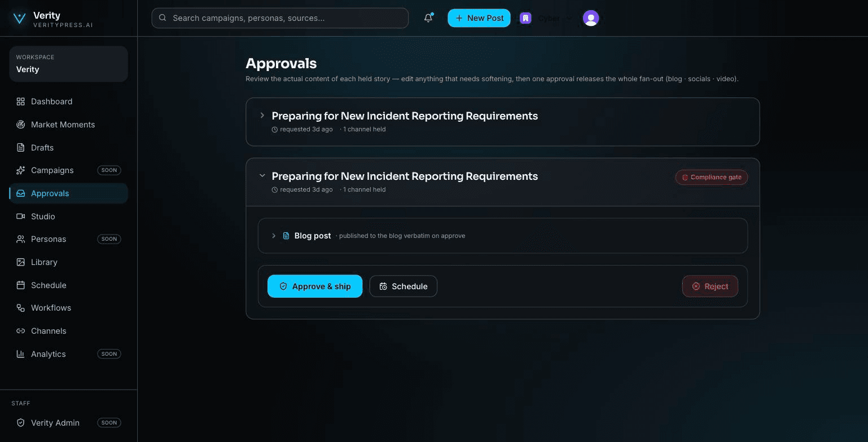Go to Dashboard
The width and height of the screenshot is (868, 442).
68,101
